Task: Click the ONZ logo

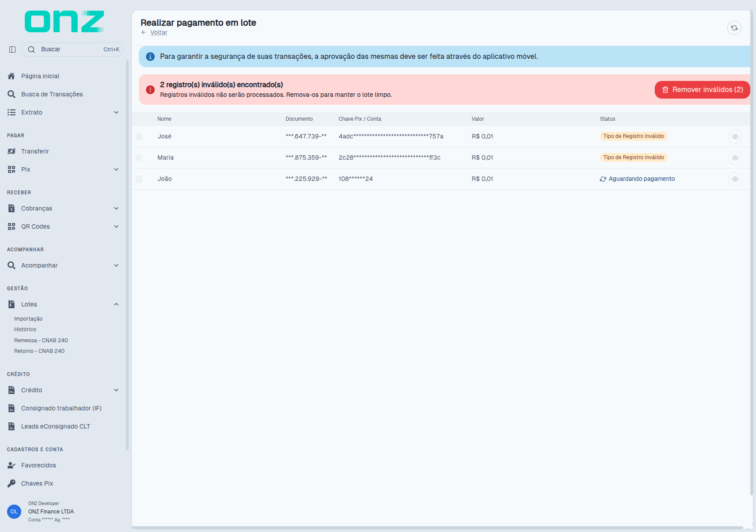Action: (x=64, y=22)
